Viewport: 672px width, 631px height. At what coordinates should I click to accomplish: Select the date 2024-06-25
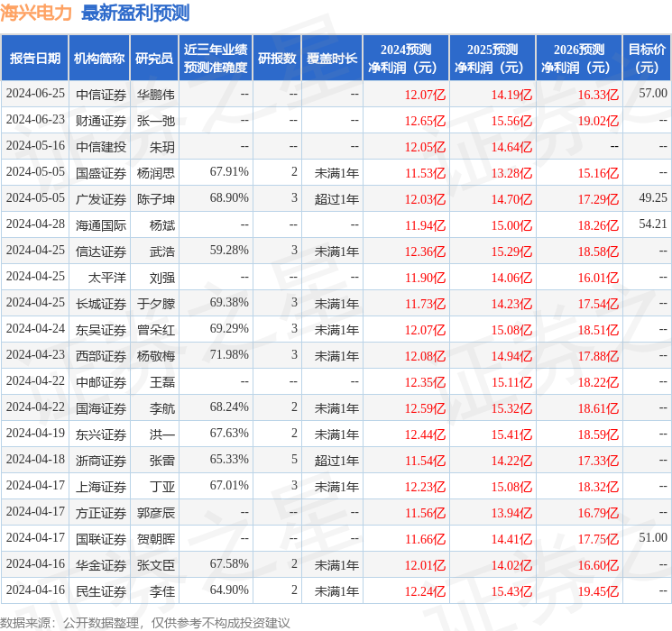(x=35, y=94)
